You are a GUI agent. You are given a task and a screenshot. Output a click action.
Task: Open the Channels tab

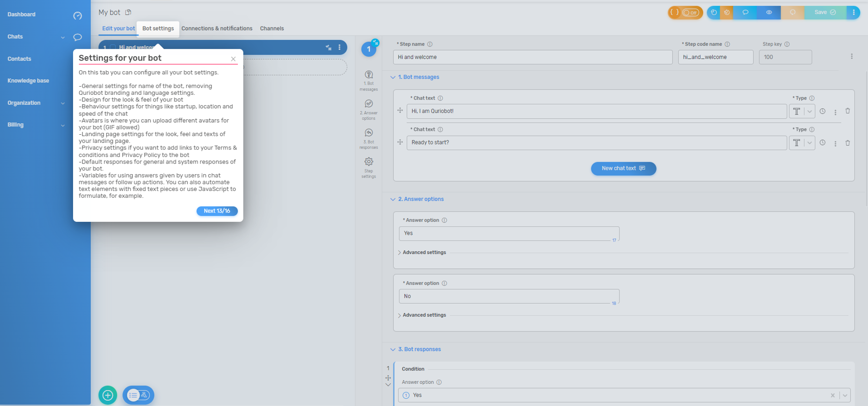pyautogui.click(x=272, y=28)
